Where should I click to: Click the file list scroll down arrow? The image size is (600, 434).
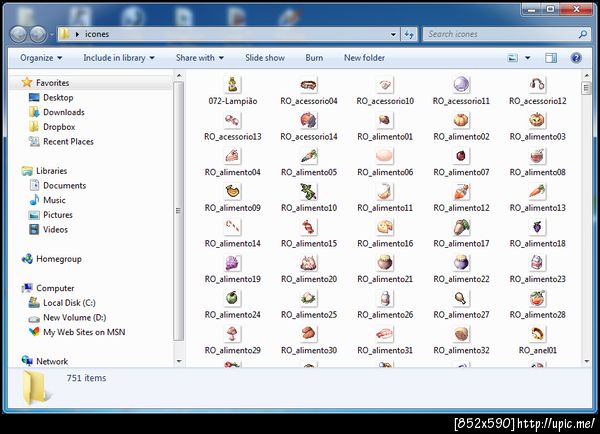(587, 361)
